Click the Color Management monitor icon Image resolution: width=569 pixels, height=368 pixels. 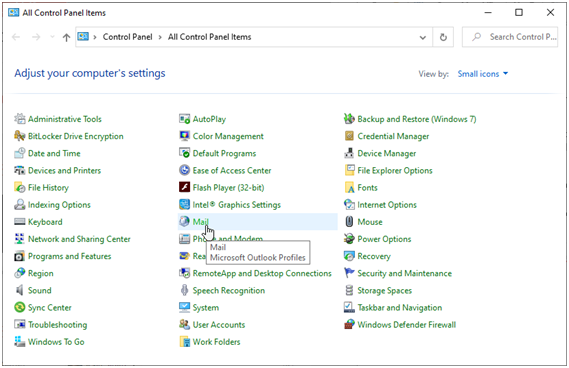tap(184, 136)
